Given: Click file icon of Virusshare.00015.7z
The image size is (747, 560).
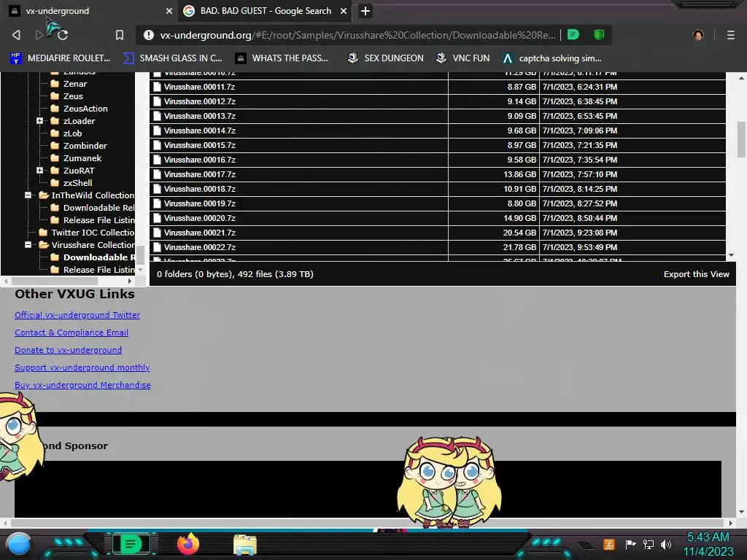Looking at the screenshot, I should click(x=157, y=145).
